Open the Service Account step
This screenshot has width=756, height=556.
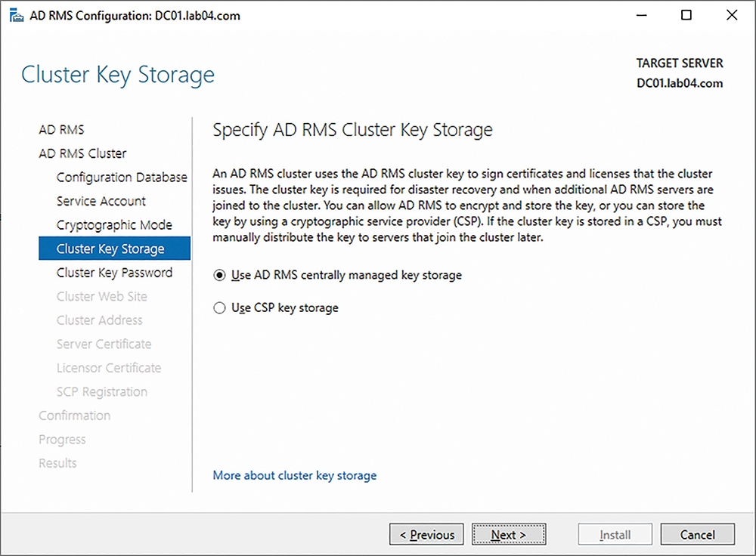101,201
